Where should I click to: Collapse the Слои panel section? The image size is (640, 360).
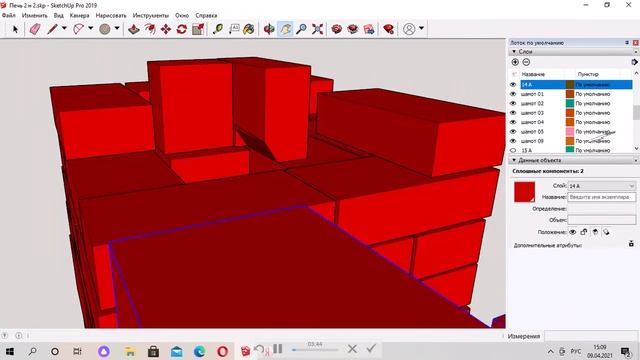(x=514, y=52)
